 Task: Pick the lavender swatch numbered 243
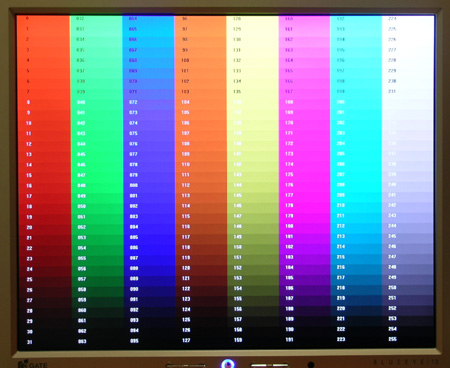(408, 215)
